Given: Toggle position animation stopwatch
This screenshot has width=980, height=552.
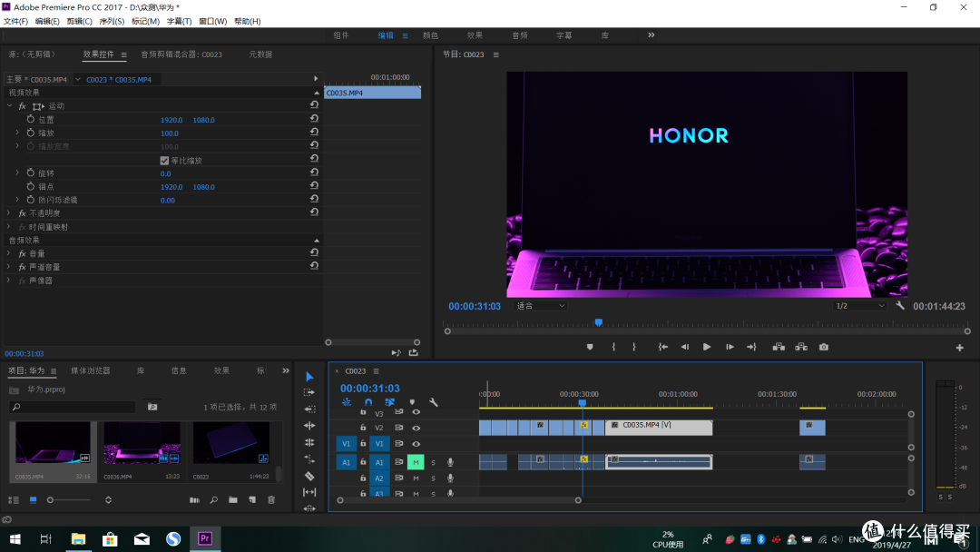Looking at the screenshot, I should pos(31,119).
